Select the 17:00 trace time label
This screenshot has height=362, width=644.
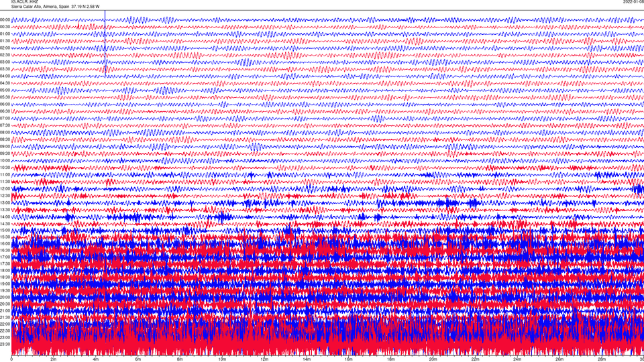click(x=5, y=257)
